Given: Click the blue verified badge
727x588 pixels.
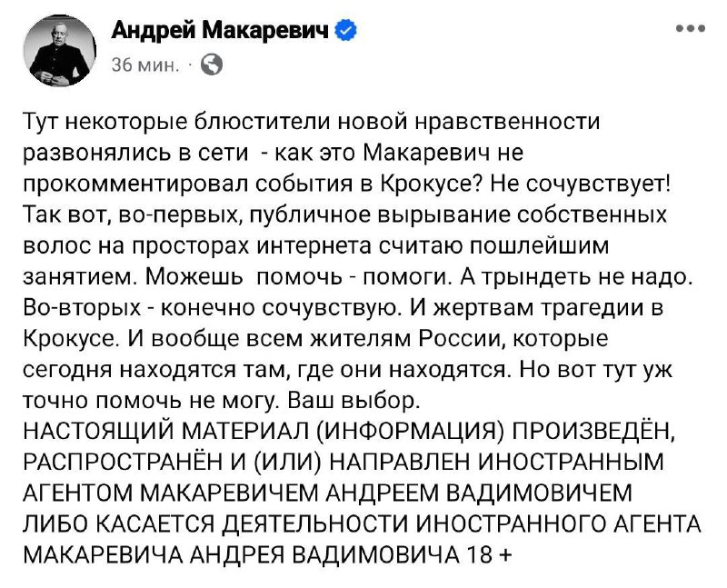Looking at the screenshot, I should click(346, 31).
